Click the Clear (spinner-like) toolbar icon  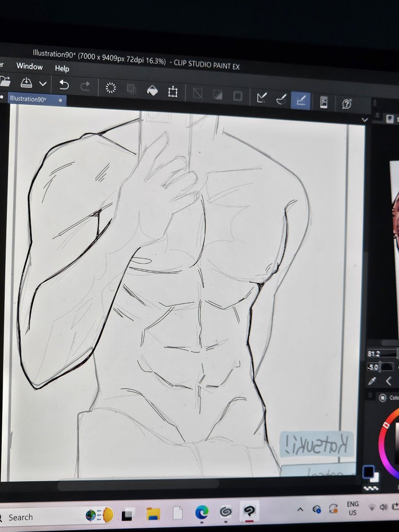tap(110, 88)
